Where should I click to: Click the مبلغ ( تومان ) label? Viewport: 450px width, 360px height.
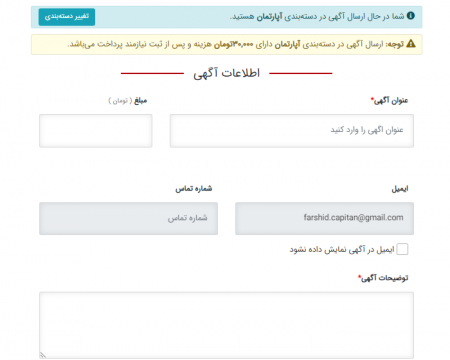click(128, 100)
